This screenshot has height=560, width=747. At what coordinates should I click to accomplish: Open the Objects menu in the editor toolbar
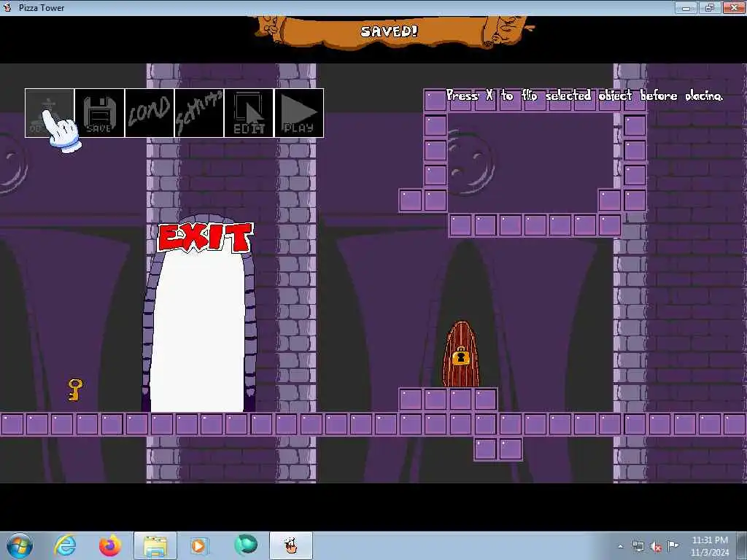click(50, 113)
